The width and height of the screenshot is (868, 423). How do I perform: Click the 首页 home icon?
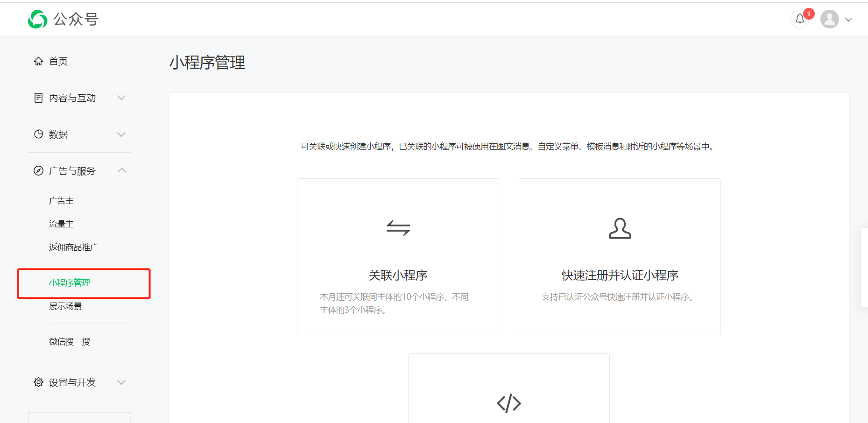pos(38,61)
